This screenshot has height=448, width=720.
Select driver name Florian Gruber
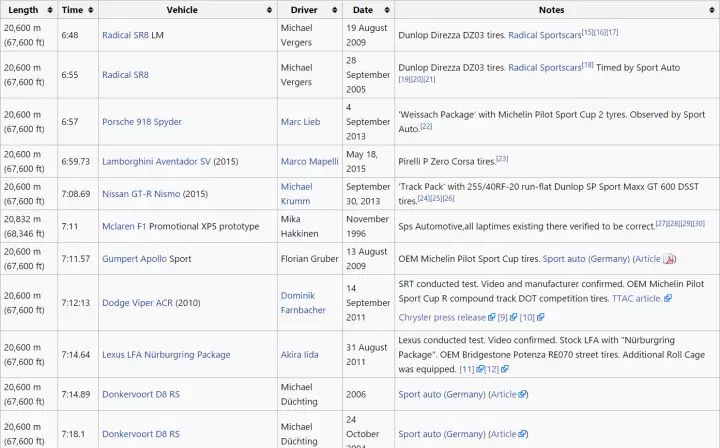(x=309, y=259)
